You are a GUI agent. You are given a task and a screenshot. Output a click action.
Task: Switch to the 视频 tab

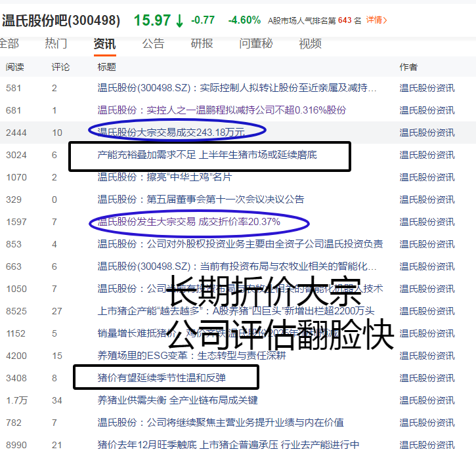tap(311, 43)
